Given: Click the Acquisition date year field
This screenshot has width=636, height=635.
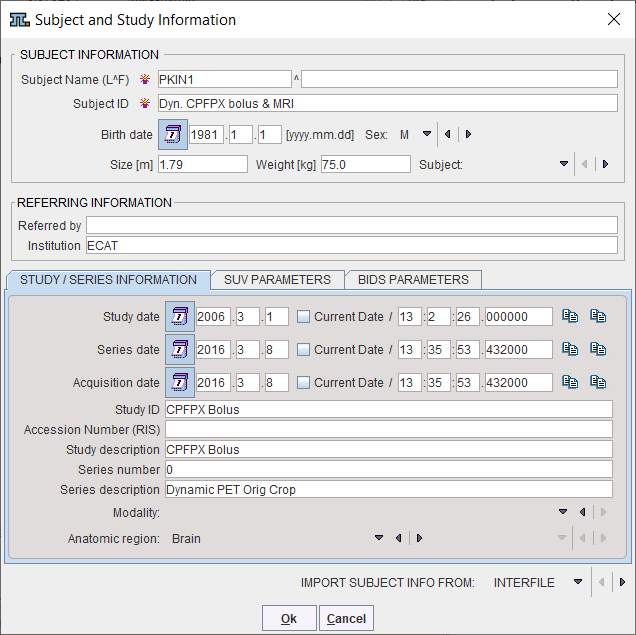Looking at the screenshot, I should [x=213, y=382].
